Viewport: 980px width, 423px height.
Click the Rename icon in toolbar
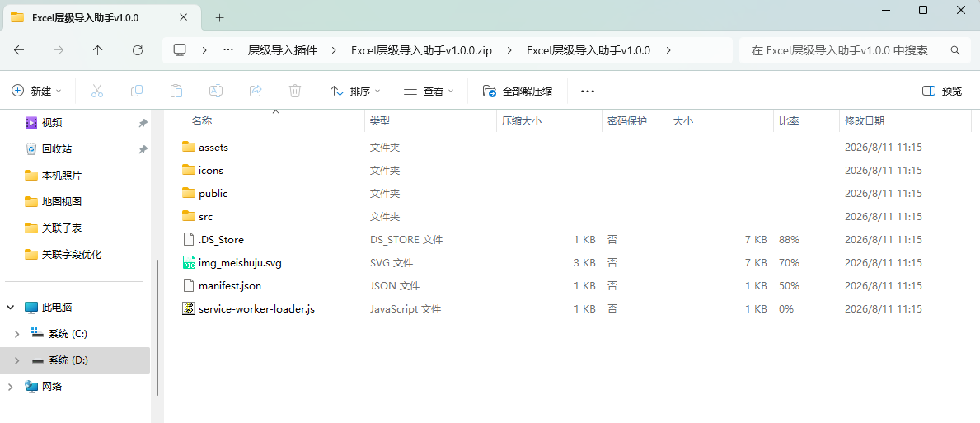coord(216,91)
